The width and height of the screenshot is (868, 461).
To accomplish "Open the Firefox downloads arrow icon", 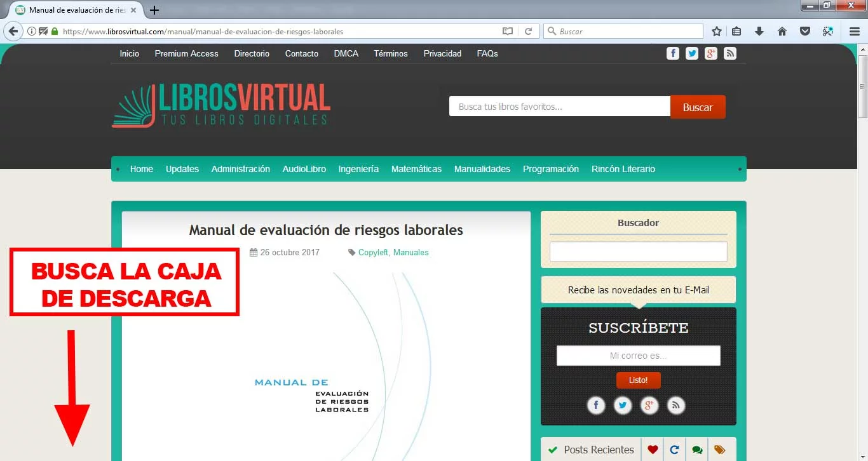I will point(759,31).
